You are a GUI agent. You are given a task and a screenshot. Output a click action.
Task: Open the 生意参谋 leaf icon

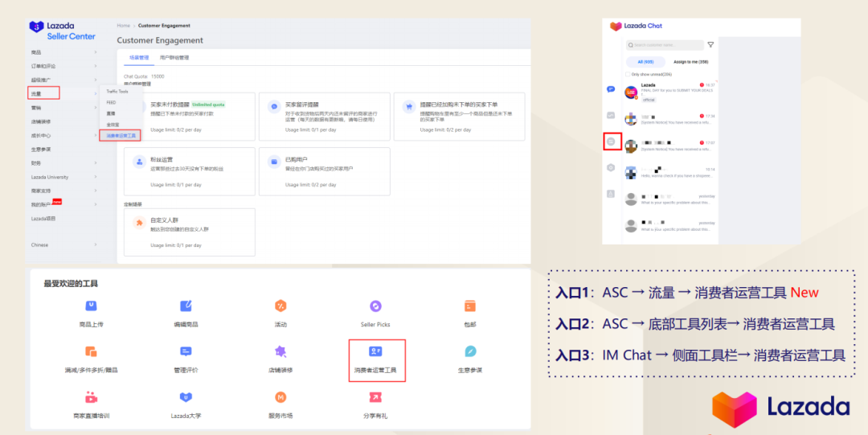470,351
